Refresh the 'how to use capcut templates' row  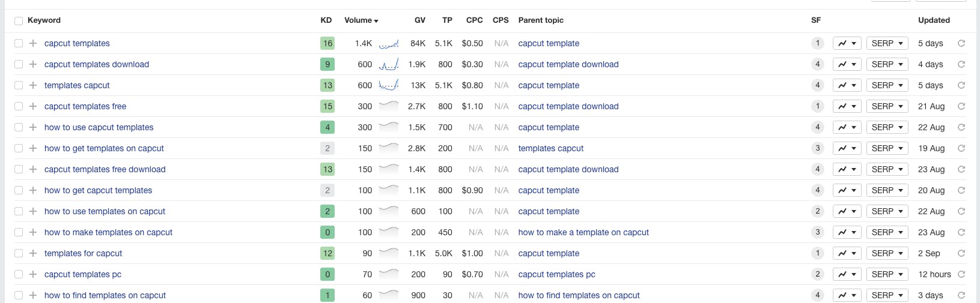pos(961,127)
